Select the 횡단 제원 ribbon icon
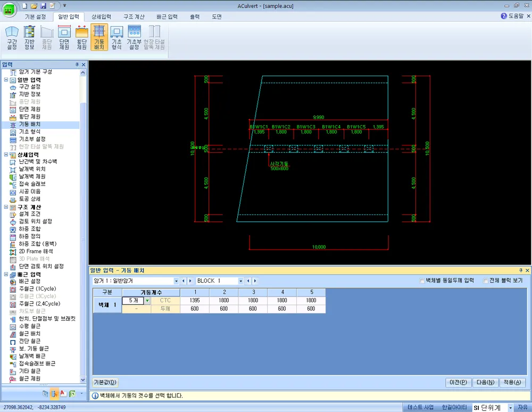The width and height of the screenshot is (532, 412). point(82,37)
